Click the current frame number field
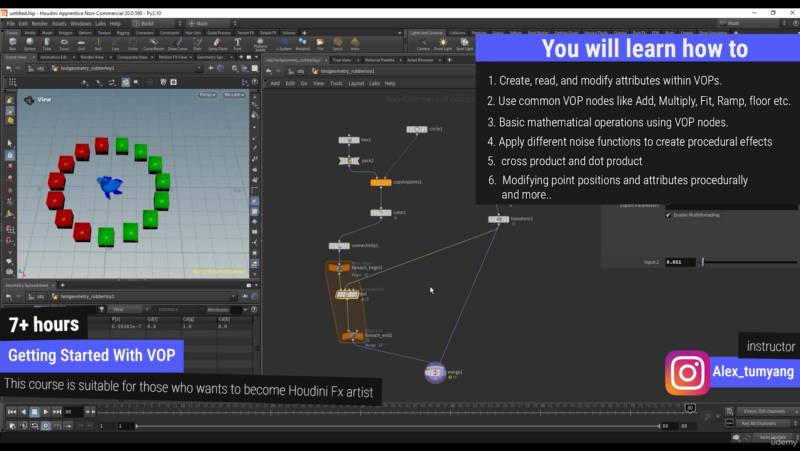The image size is (800, 451). 73,412
